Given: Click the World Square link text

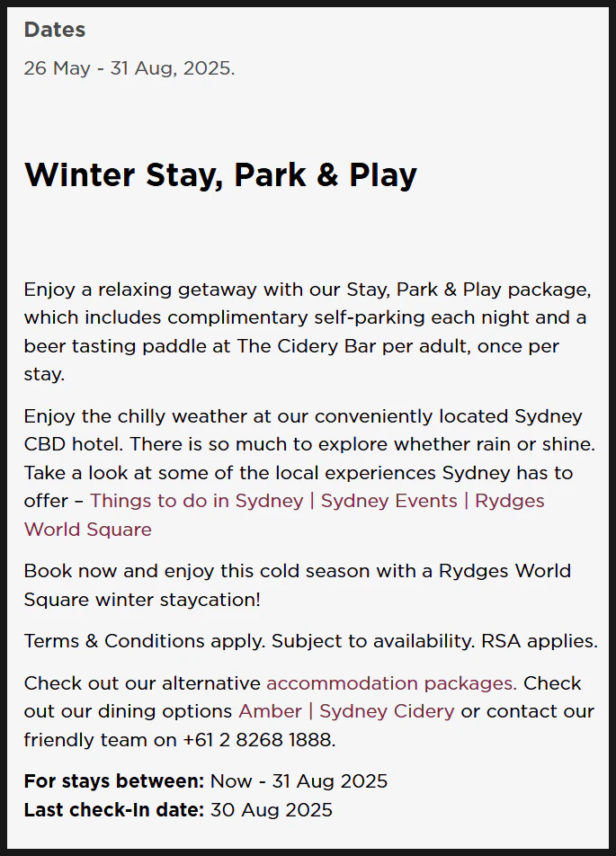Looking at the screenshot, I should point(88,530).
